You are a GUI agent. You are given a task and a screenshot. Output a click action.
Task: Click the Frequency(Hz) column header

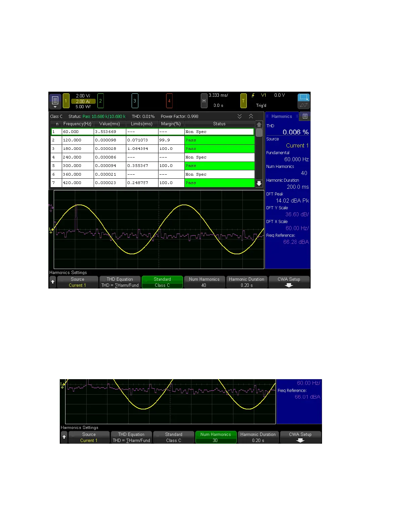77,124
